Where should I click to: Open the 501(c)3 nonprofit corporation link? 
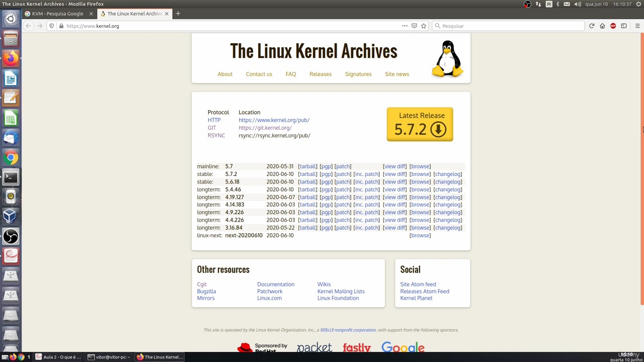click(x=348, y=330)
